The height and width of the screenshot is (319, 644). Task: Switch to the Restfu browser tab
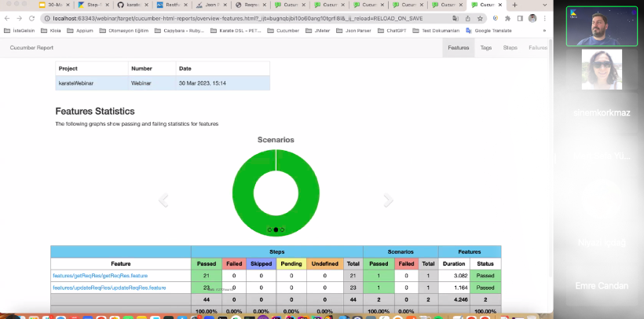point(173,5)
